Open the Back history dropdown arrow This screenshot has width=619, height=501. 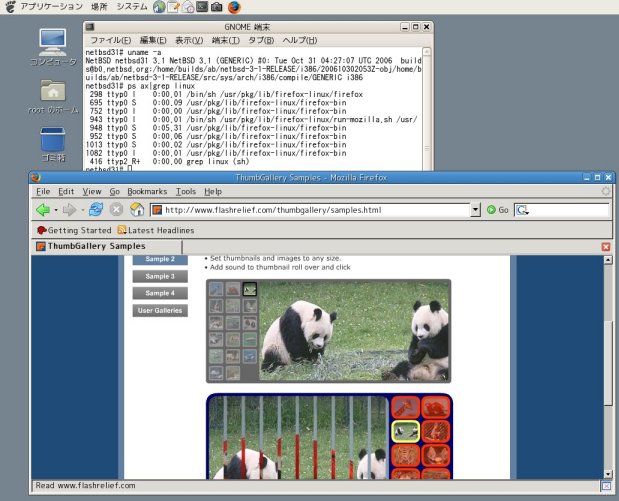tap(56, 210)
